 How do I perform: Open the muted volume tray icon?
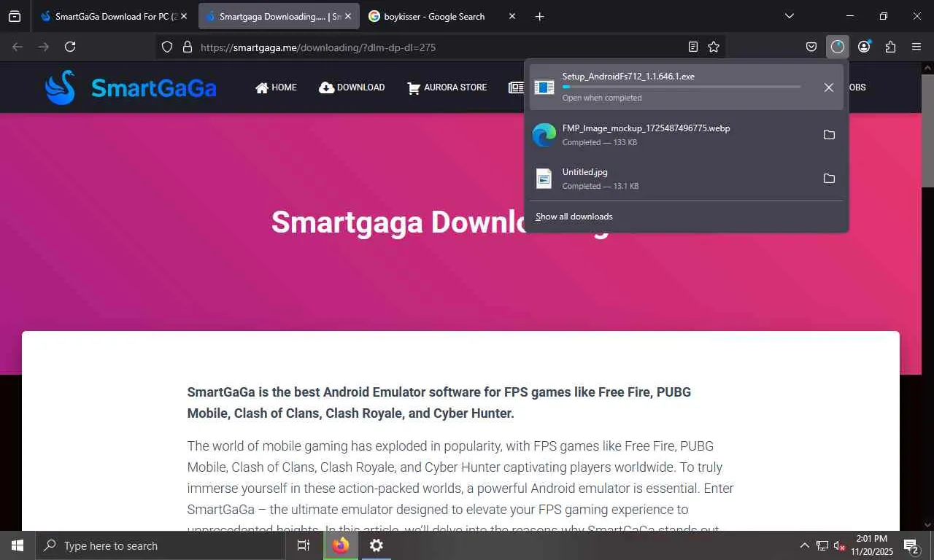click(839, 545)
